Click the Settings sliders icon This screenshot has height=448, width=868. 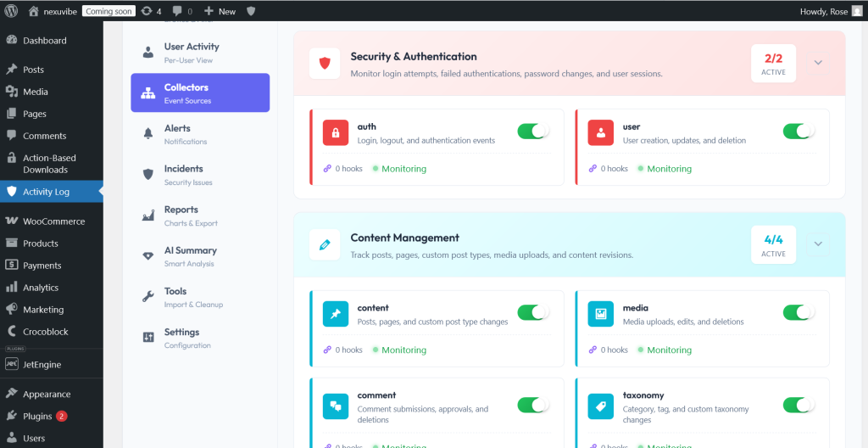coord(147,337)
